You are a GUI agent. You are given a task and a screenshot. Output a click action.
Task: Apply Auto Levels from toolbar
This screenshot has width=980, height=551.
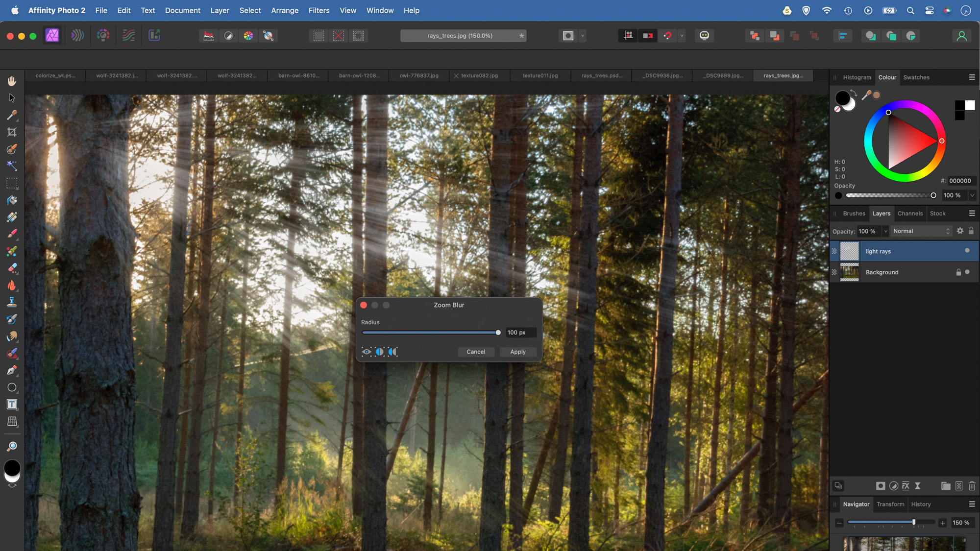pyautogui.click(x=209, y=36)
